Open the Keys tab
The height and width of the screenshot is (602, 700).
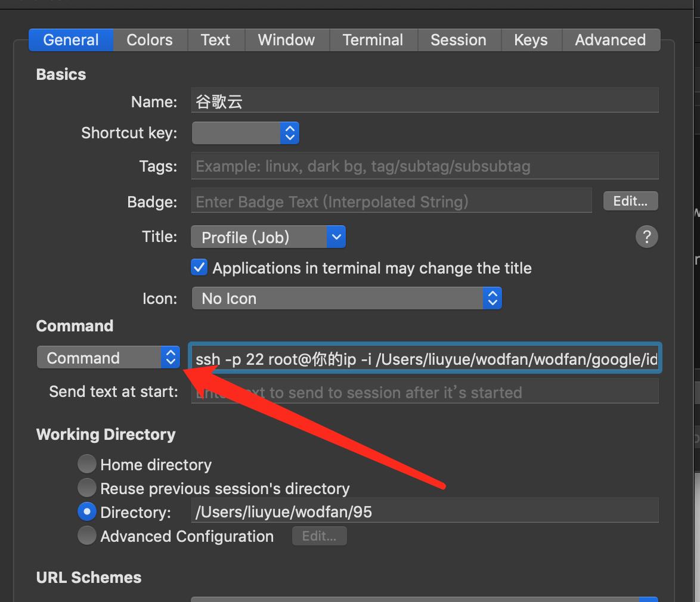(x=530, y=40)
